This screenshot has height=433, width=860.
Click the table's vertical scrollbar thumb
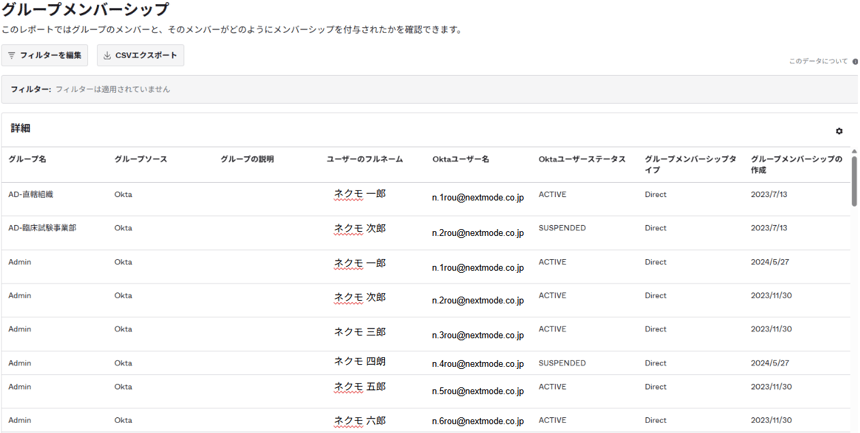click(854, 181)
